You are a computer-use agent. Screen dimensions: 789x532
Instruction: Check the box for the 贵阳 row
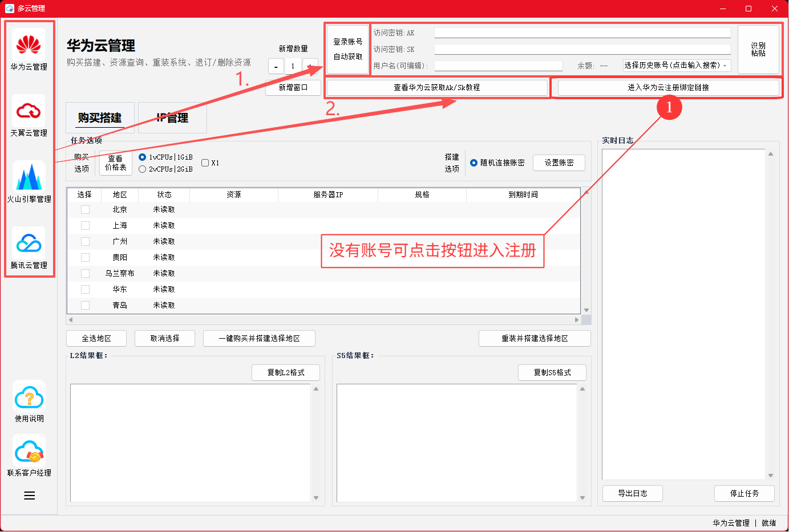(85, 257)
